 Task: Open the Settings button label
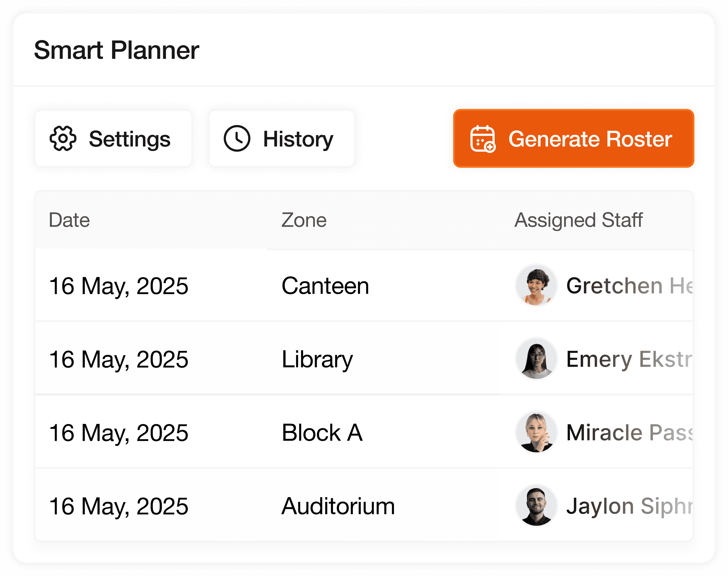click(x=130, y=139)
